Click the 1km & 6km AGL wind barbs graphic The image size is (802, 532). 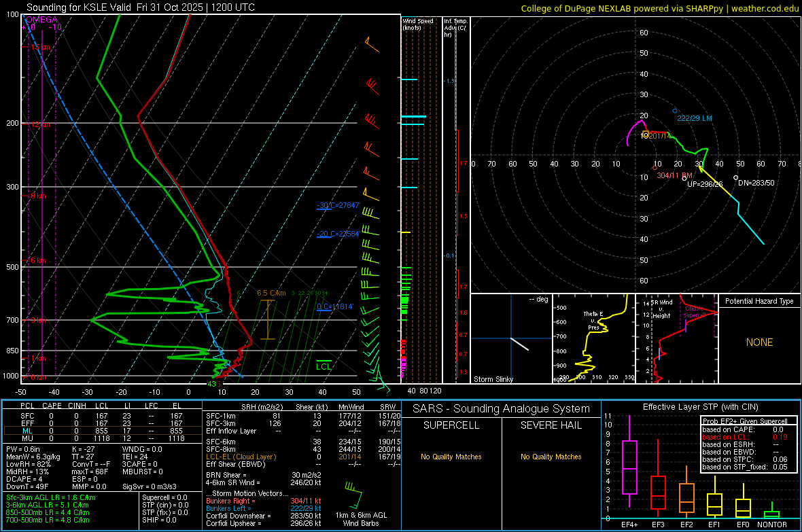tap(354, 495)
